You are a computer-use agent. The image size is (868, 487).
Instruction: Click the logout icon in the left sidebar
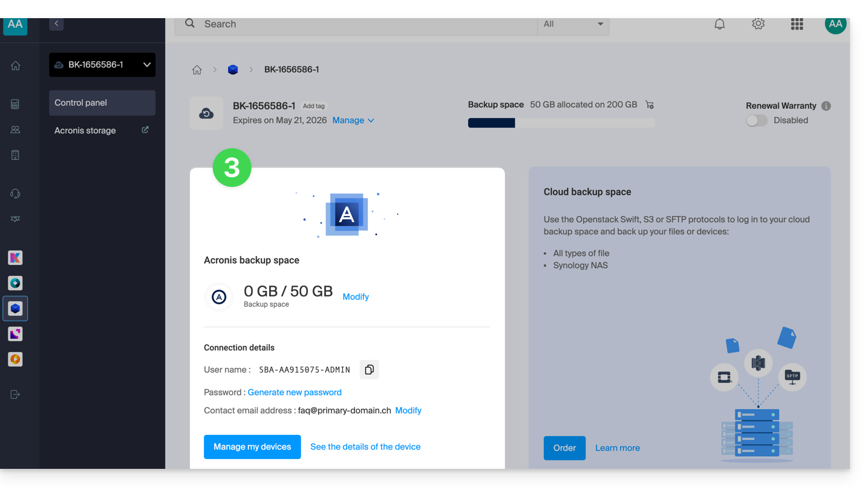point(15,394)
